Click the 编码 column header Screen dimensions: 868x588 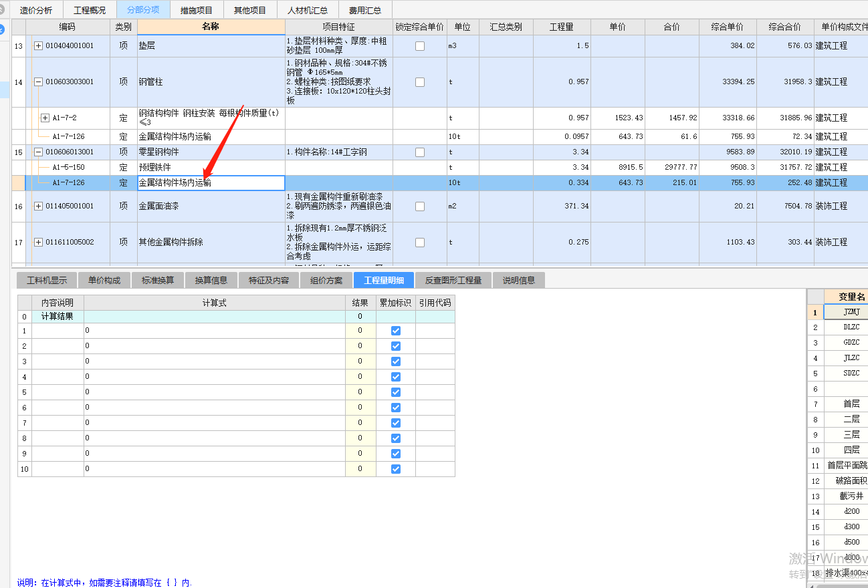click(x=68, y=27)
